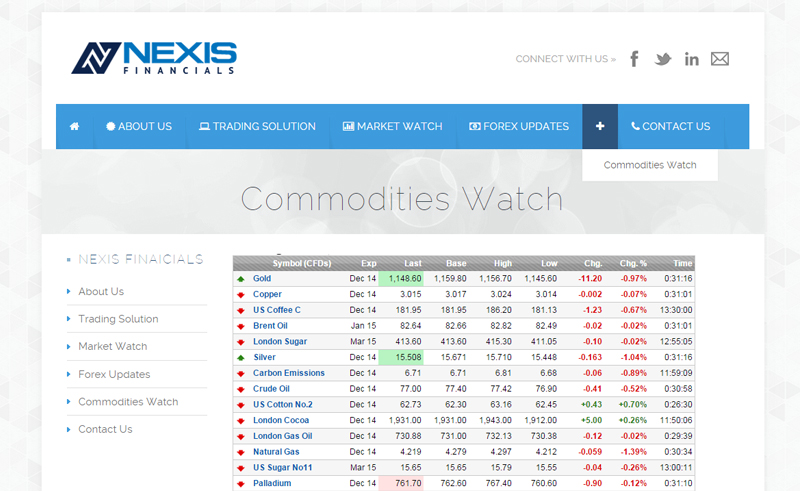Open the Facebook social icon
The width and height of the screenshot is (800, 491).
point(634,59)
